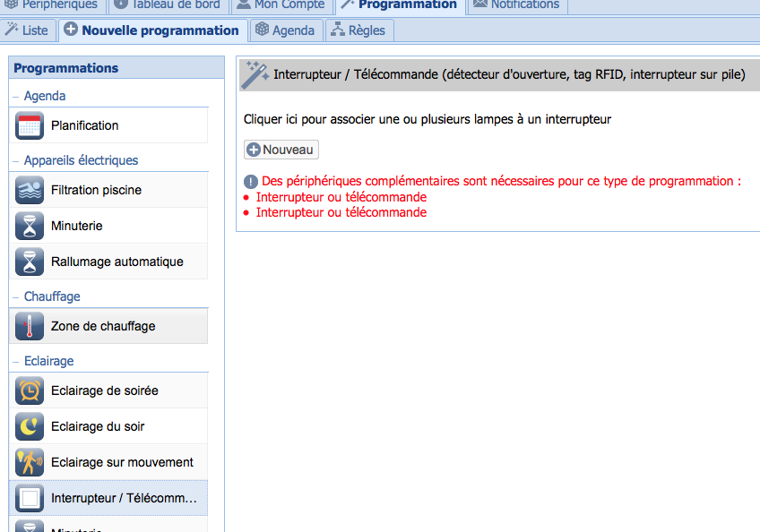This screenshot has height=532, width=760.
Task: Open the Périphériques top tab
Action: pos(52,5)
